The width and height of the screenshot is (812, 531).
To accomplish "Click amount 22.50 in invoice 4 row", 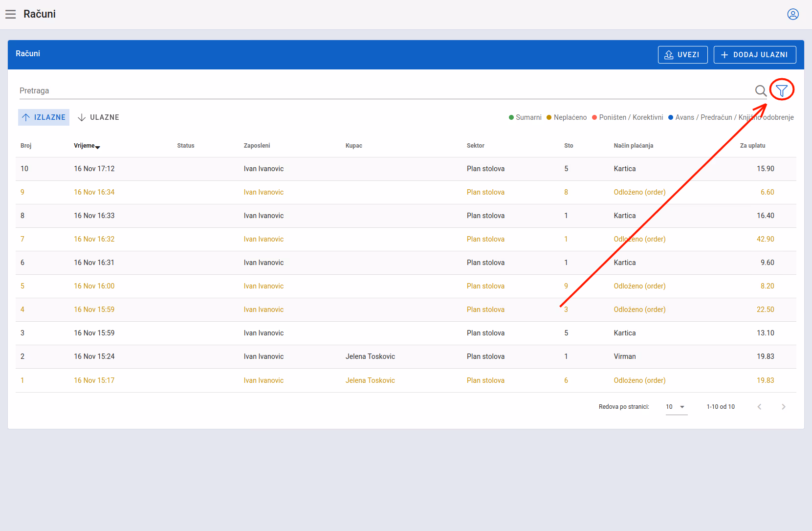I will (766, 310).
